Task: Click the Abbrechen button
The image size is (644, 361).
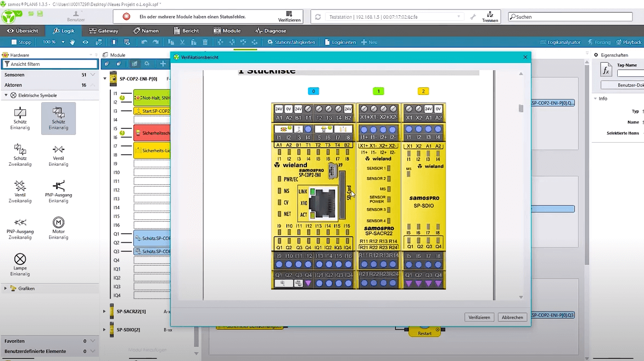Action: click(x=512, y=317)
